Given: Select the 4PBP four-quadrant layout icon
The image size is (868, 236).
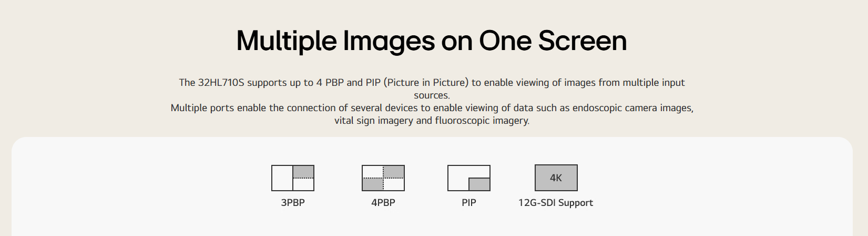Looking at the screenshot, I should click(383, 178).
